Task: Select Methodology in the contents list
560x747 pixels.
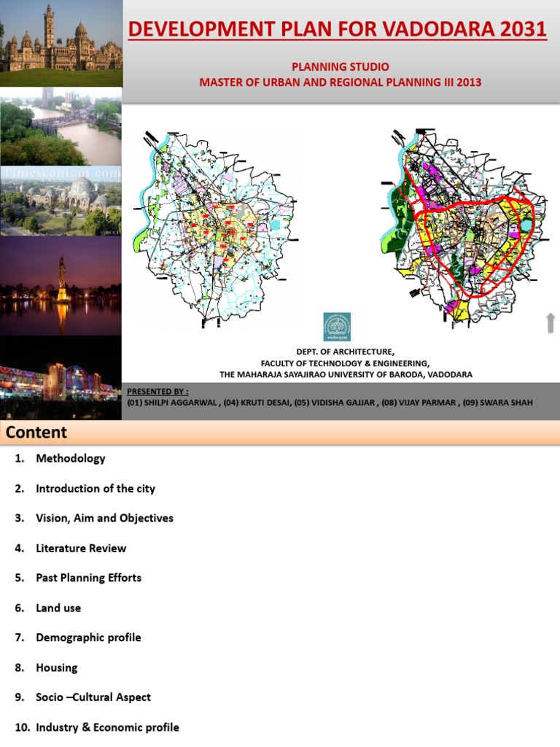Action: (71, 459)
